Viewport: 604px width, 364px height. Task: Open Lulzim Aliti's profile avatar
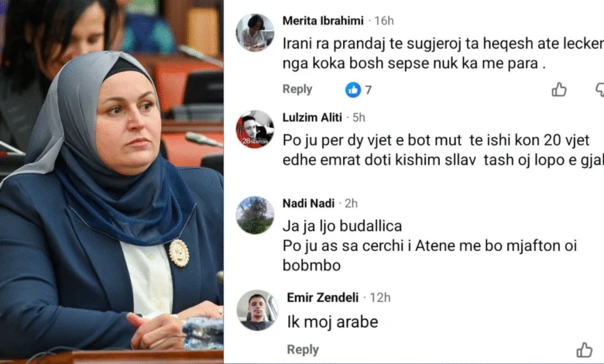point(255,129)
